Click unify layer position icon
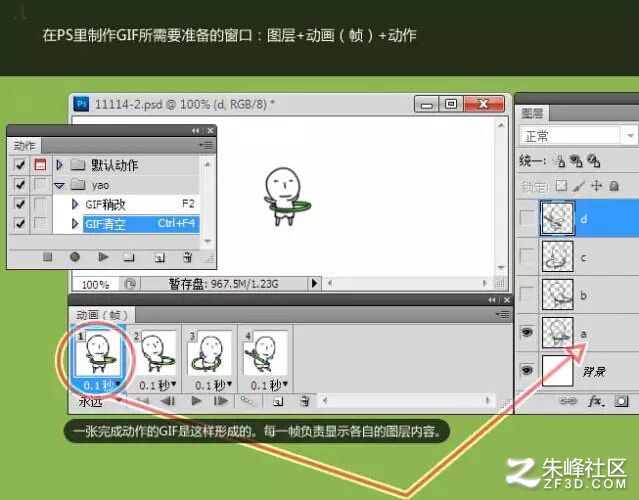This screenshot has height=500, width=639. 560,161
